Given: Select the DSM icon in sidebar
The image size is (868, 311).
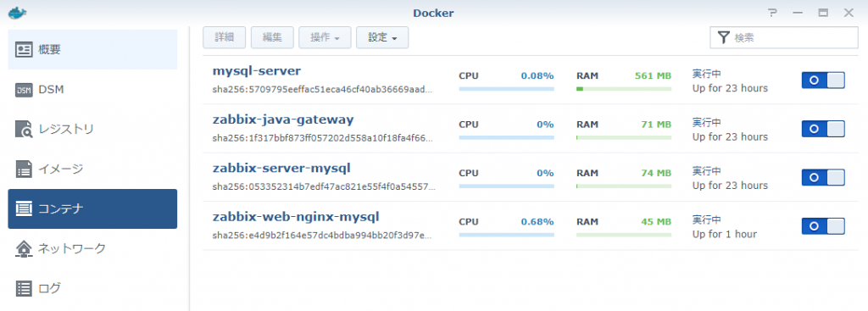Looking at the screenshot, I should 24,90.
